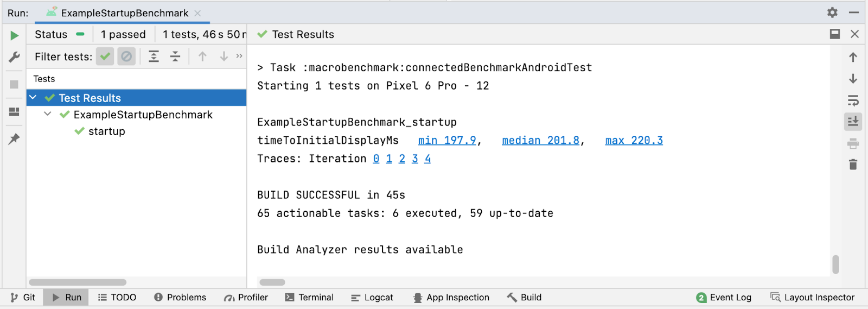The image size is (868, 309).
Task: Show more toolbar actions via double chevron
Action: tap(239, 56)
